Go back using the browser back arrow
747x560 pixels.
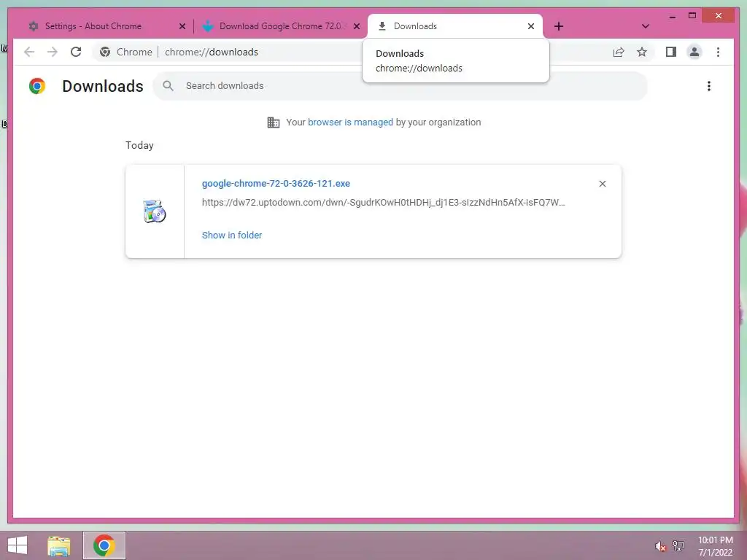click(x=29, y=52)
